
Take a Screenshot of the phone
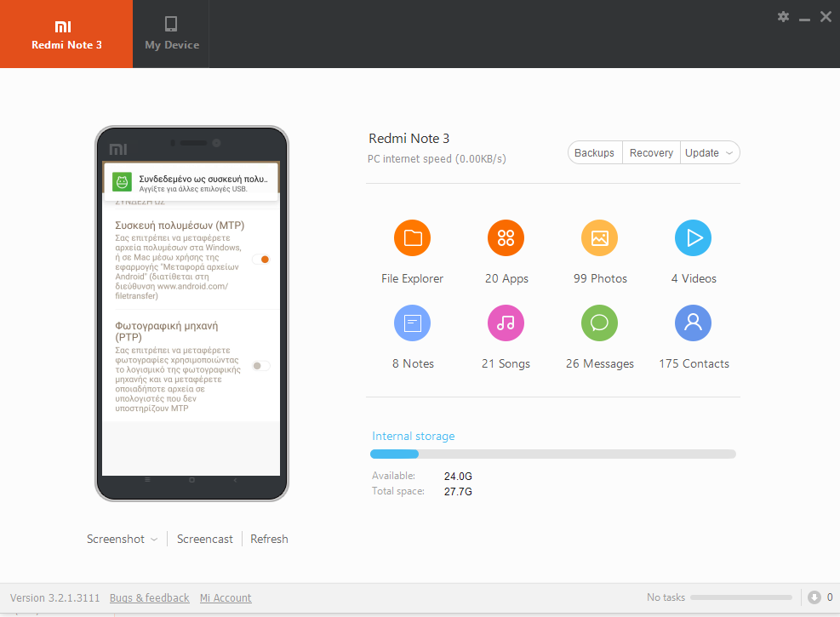tap(116, 539)
